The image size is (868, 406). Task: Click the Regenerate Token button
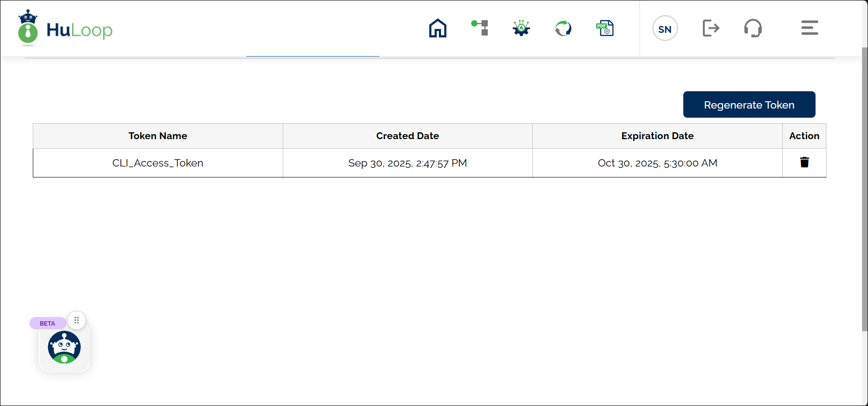point(749,104)
